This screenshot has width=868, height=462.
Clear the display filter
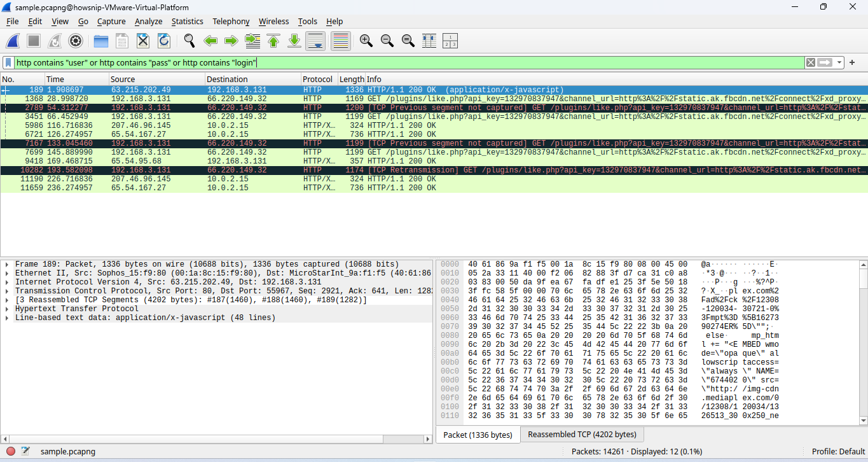coord(811,62)
